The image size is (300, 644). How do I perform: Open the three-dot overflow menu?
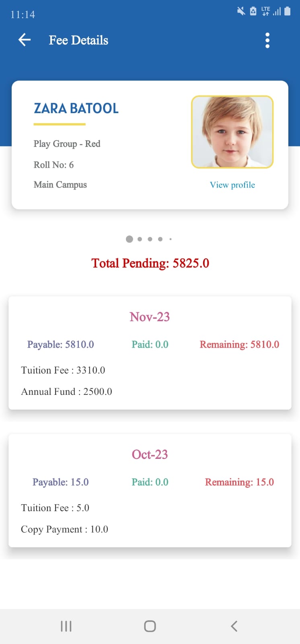[x=267, y=40]
